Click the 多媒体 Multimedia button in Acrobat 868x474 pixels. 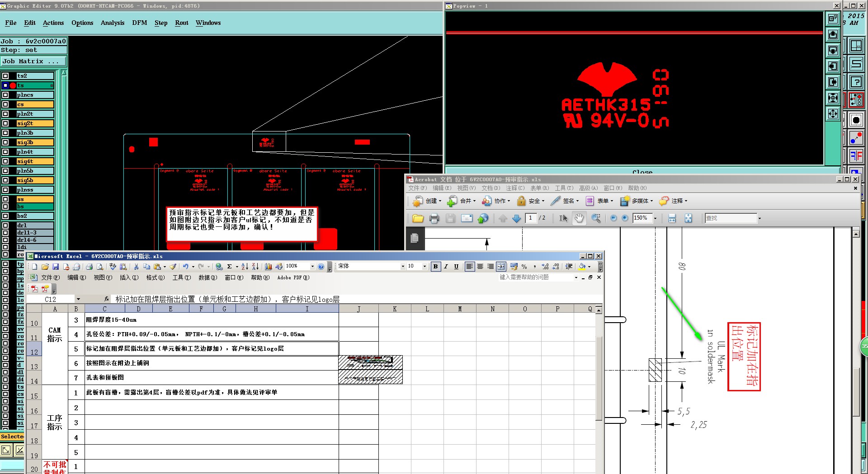[636, 201]
